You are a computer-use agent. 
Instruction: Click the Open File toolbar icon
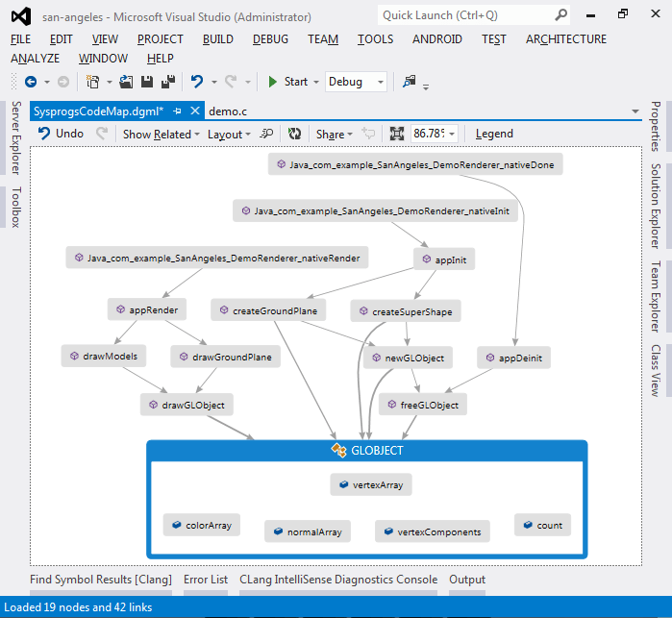click(x=126, y=82)
